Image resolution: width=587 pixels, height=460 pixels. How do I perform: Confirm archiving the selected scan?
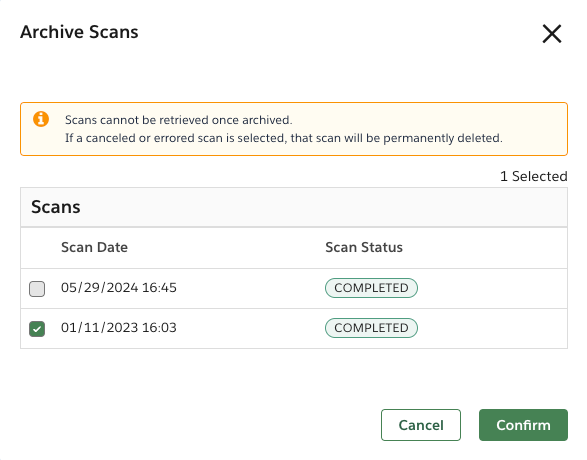click(x=523, y=425)
